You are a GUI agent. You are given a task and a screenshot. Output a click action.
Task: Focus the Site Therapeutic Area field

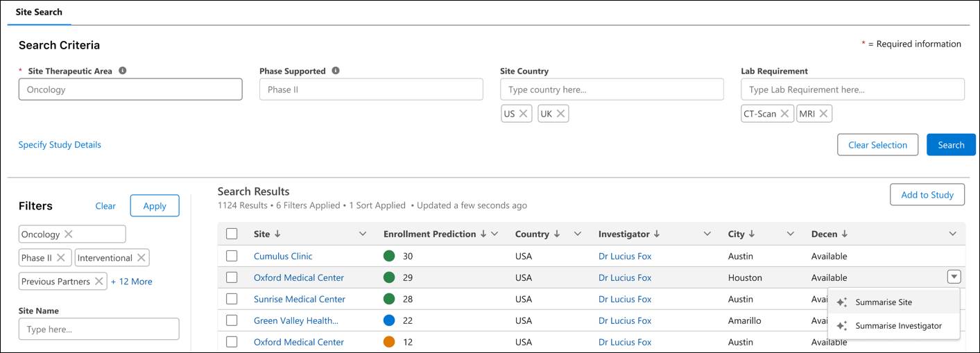point(130,89)
